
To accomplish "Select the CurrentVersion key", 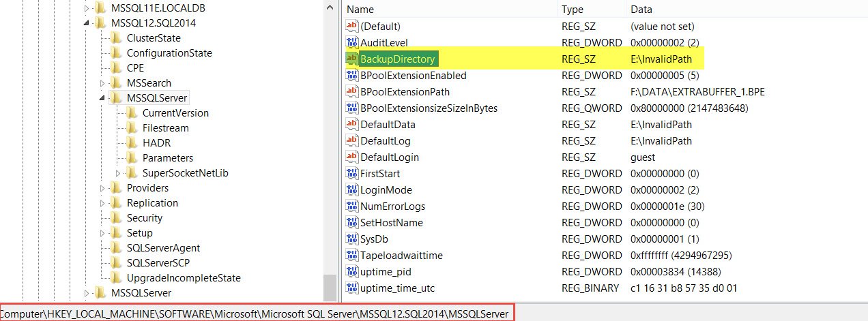I will tap(175, 113).
